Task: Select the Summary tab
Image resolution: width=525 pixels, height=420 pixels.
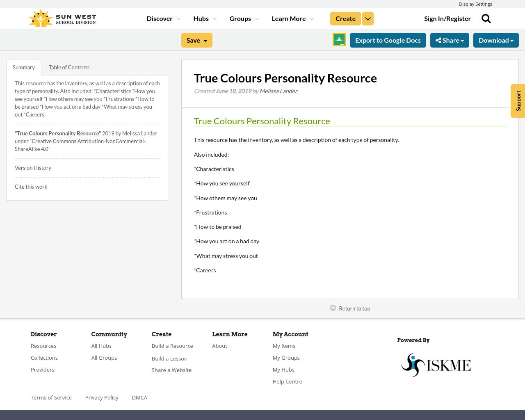Action: point(23,66)
